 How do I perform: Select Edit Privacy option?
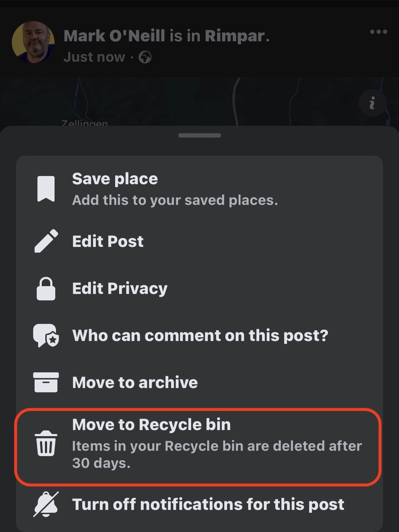click(200, 289)
